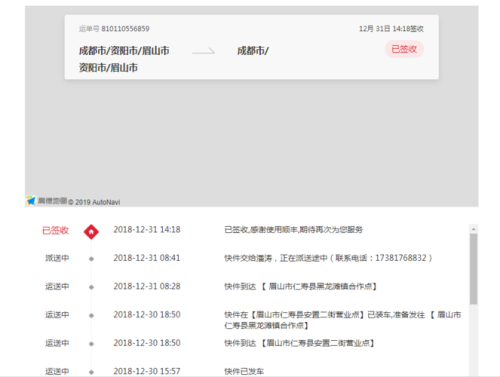Click timestamp 2018-12-31 08:28
This screenshot has width=500, height=377.
coord(147,286)
